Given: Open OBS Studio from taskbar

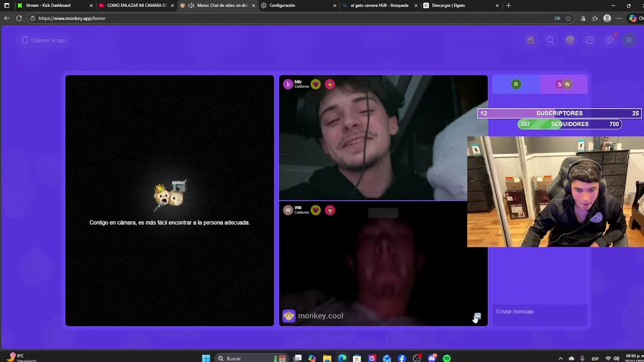Looking at the screenshot, I should coord(417,358).
